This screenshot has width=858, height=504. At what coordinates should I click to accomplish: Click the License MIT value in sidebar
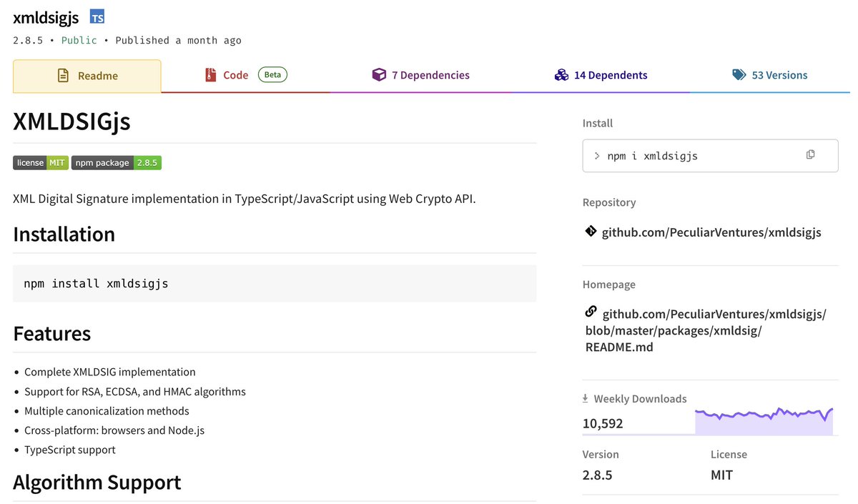[721, 475]
